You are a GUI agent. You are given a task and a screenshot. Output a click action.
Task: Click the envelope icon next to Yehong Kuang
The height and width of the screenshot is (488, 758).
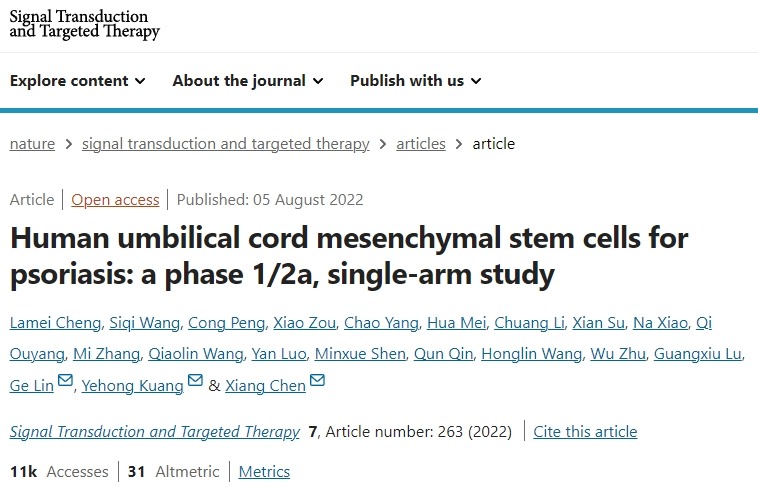coord(195,383)
